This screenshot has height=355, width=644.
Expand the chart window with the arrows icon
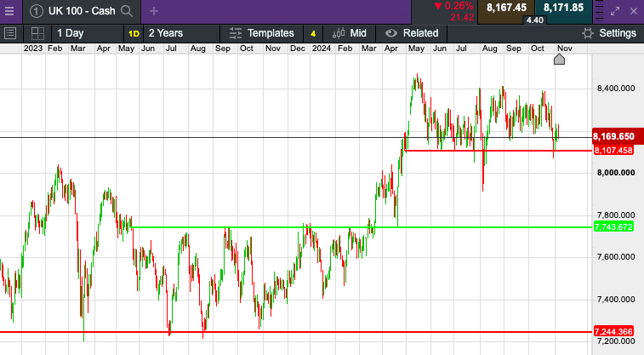pyautogui.click(x=615, y=12)
